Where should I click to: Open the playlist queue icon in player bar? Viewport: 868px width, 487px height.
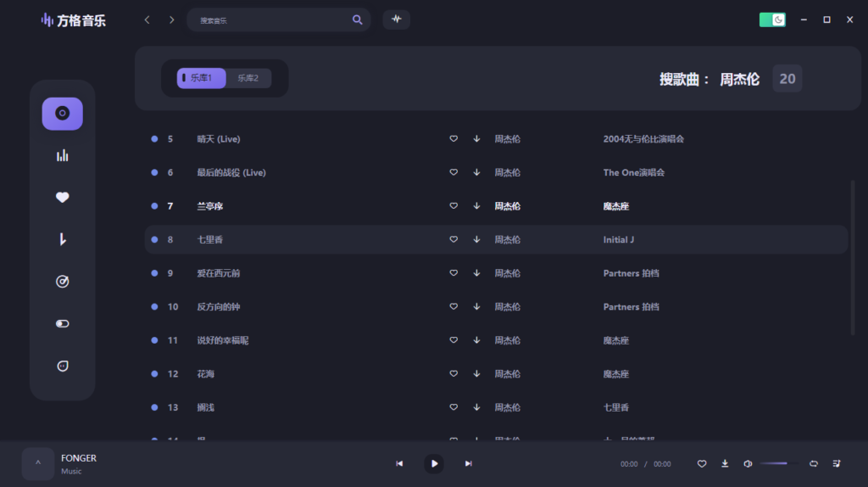pos(837,463)
